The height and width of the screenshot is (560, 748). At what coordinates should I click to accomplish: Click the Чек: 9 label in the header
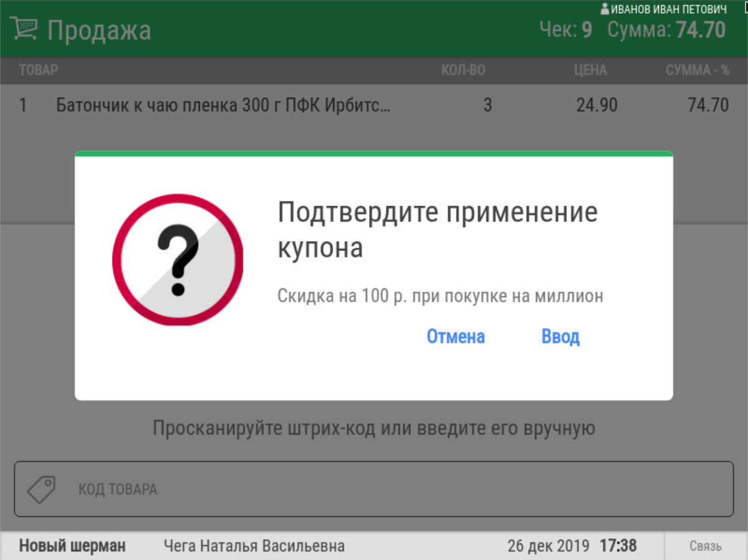click(566, 29)
